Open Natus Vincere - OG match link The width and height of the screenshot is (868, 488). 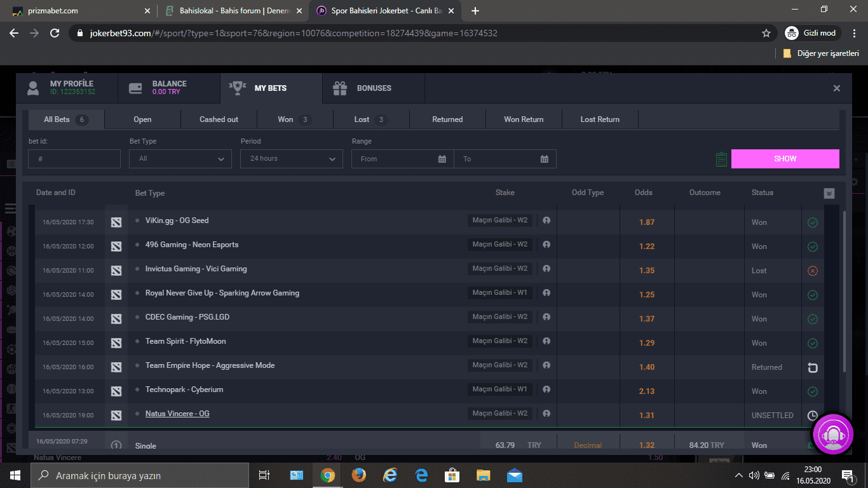pos(177,414)
